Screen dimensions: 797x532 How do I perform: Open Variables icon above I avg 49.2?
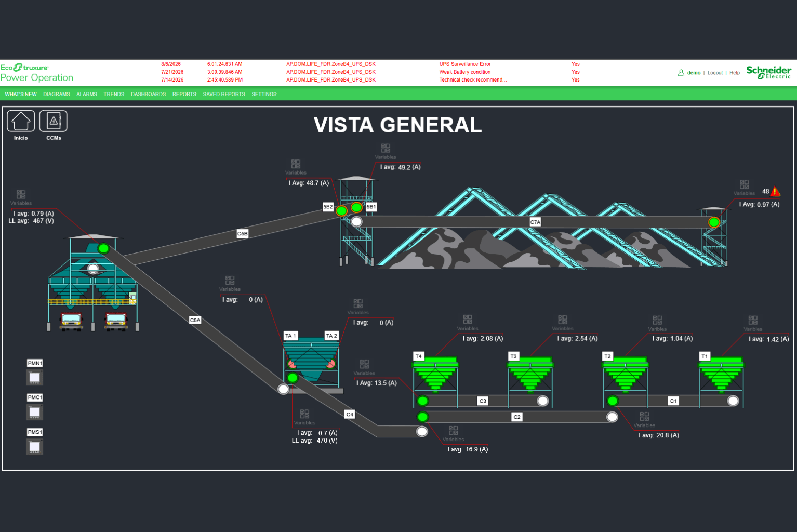click(386, 148)
